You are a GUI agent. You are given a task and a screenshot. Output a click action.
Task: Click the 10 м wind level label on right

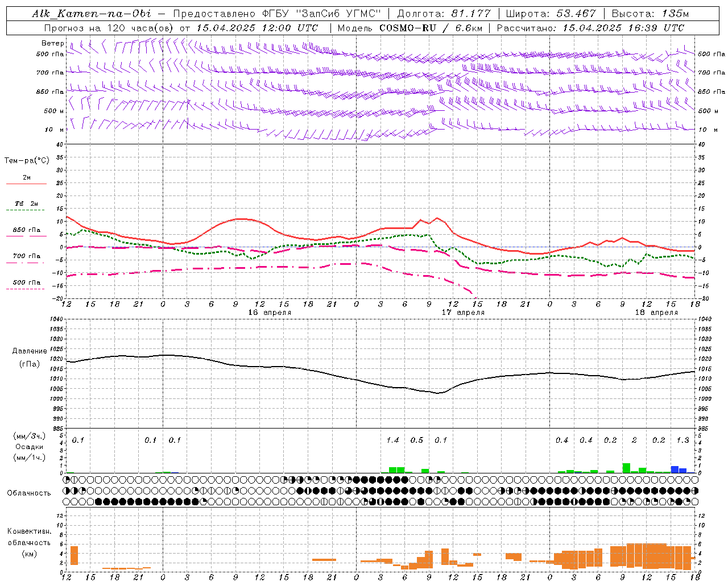[708, 130]
